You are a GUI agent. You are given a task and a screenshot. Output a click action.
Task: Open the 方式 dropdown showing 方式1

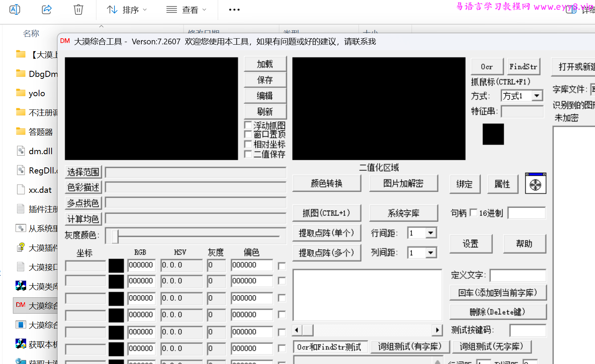click(x=537, y=96)
